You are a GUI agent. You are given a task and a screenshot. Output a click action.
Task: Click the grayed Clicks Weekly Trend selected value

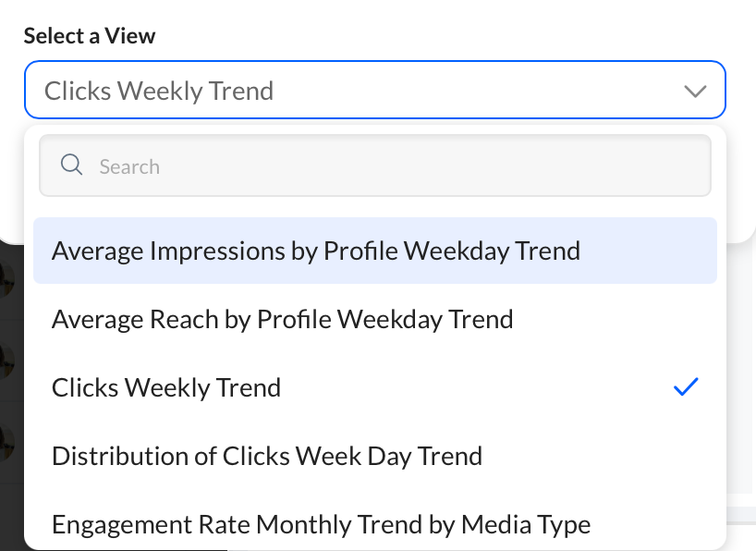[x=159, y=91]
